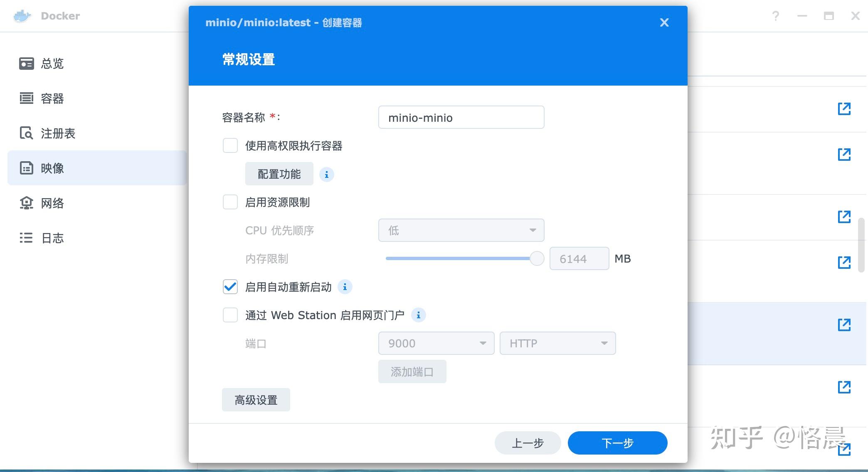
Task: Click info icon next to 配置功能
Action: pos(326,175)
